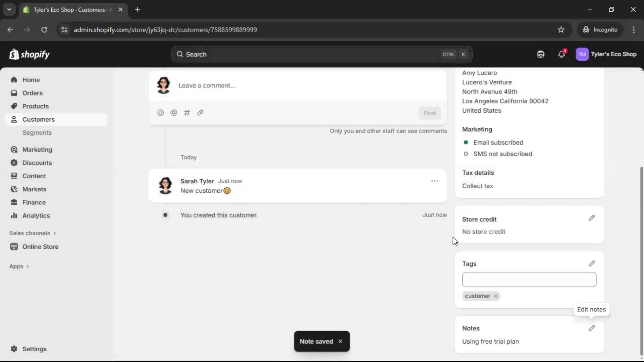Image resolution: width=644 pixels, height=362 pixels.
Task: Insert an emoji into the comment
Action: click(x=160, y=113)
